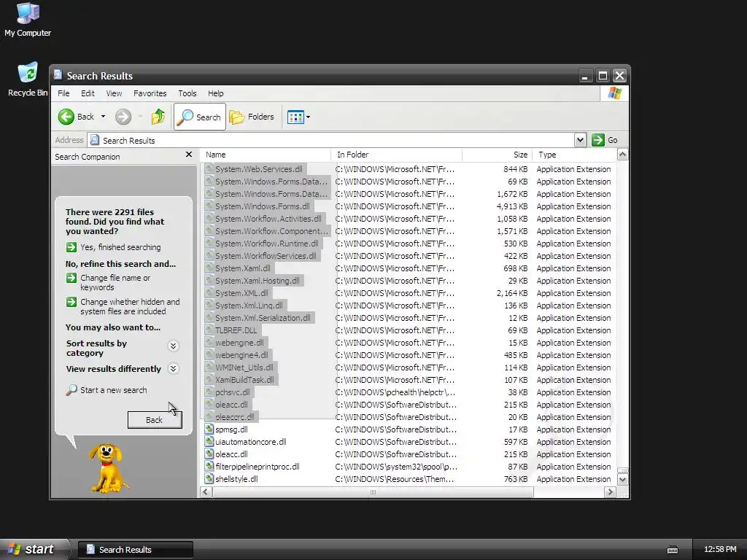Viewport: 747px width, 560px height.
Task: Click the horizontal scrollbar thumb
Action: (373, 492)
